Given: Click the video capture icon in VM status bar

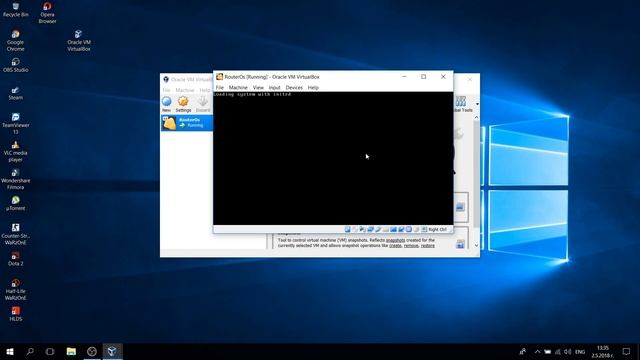Looking at the screenshot, I should coord(401,229).
